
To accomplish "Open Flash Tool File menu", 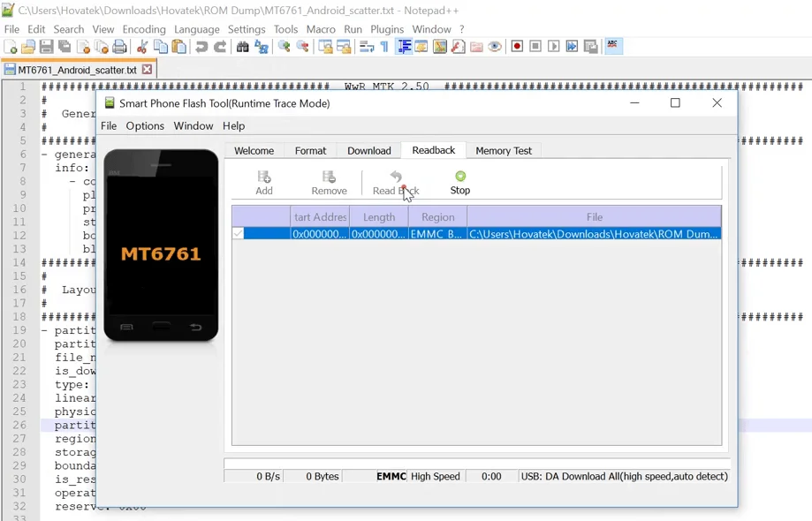I will click(x=108, y=125).
